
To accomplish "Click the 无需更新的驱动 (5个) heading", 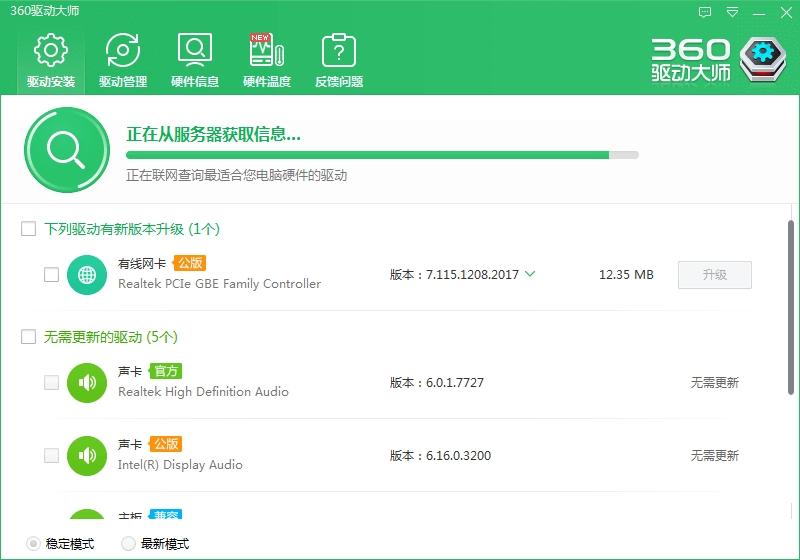I will click(111, 337).
